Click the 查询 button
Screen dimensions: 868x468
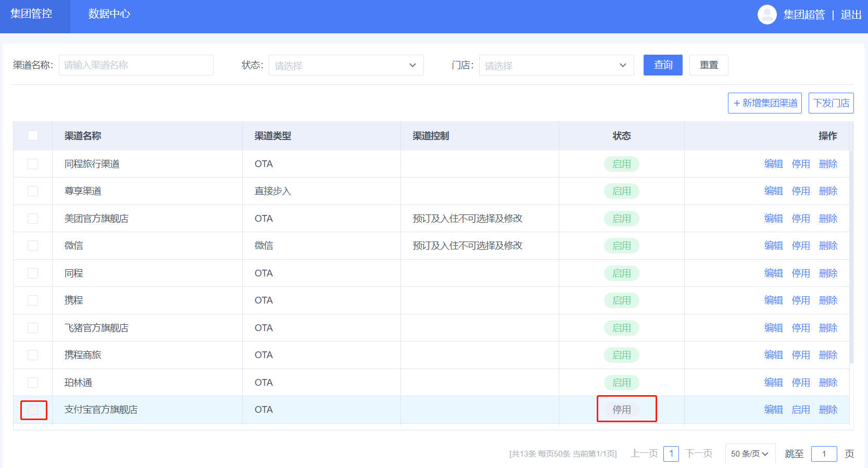663,65
